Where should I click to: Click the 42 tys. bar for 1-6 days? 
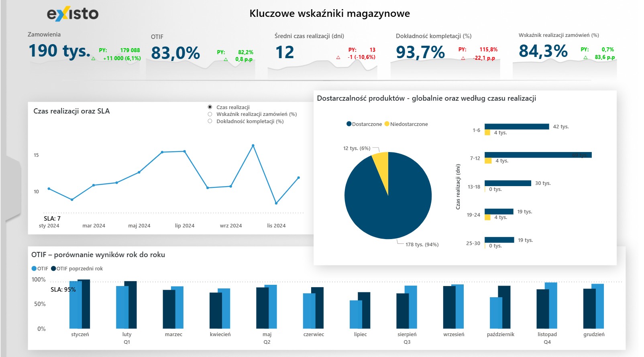click(516, 127)
